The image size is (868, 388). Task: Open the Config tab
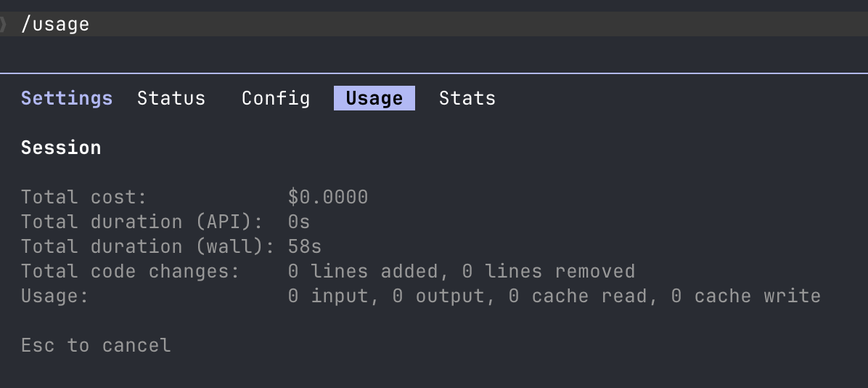coord(276,98)
